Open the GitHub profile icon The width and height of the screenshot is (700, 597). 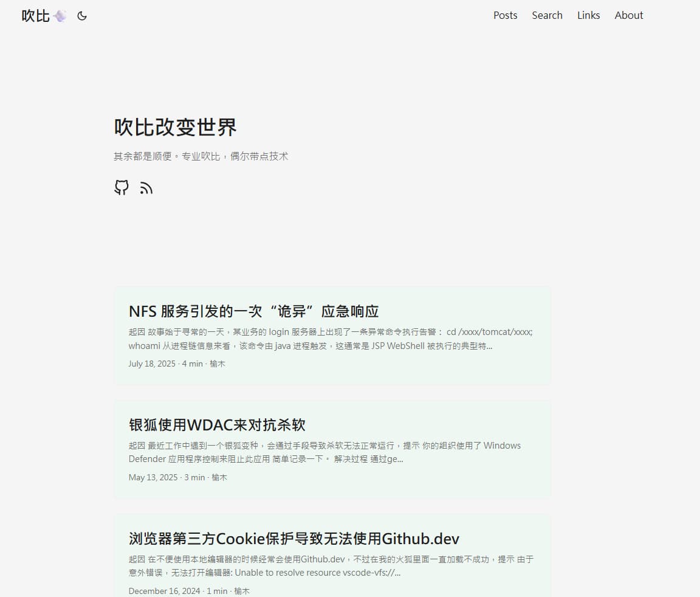(x=121, y=188)
